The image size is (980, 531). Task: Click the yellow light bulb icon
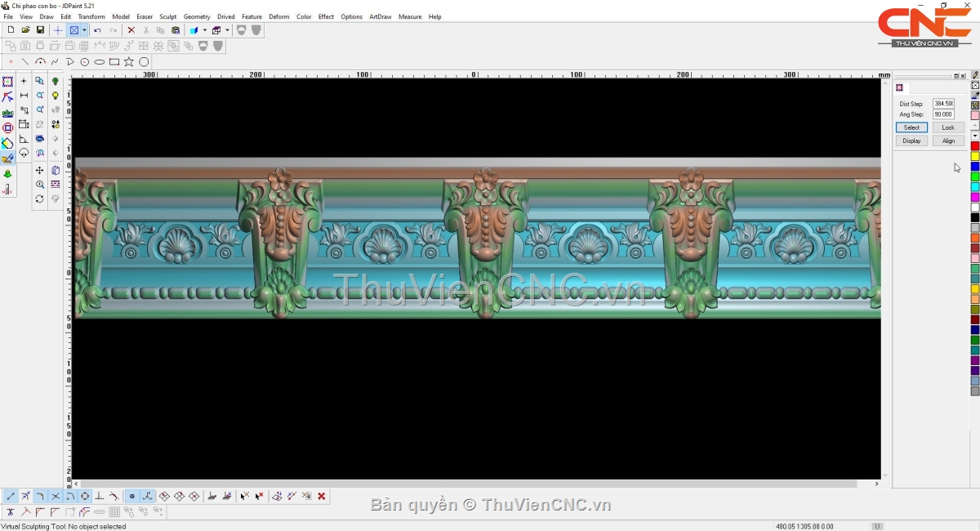(56, 96)
